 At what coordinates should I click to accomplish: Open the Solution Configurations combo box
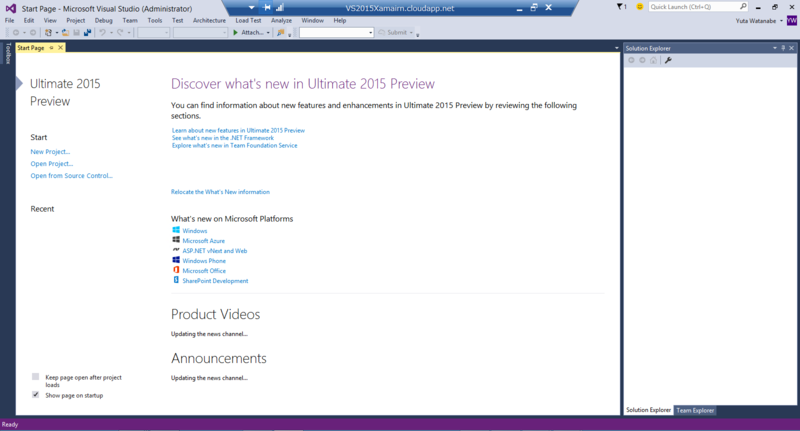pyautogui.click(x=154, y=33)
